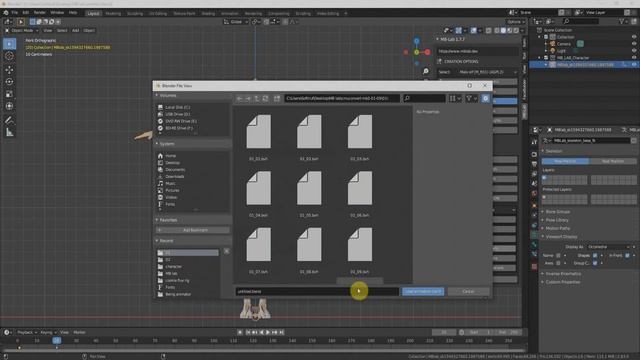Image resolution: width=640 pixels, height=360 pixels.
Task: Open the filter settings in file browser
Action: 471,98
